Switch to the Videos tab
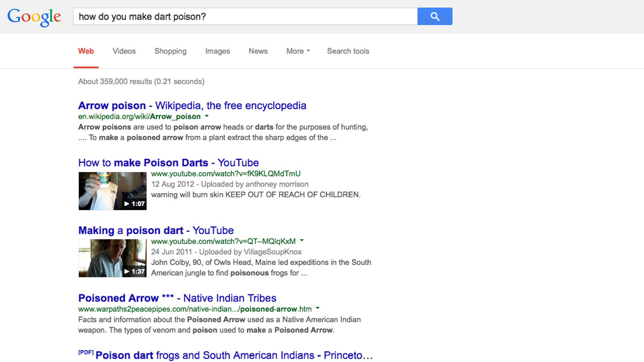 124,51
